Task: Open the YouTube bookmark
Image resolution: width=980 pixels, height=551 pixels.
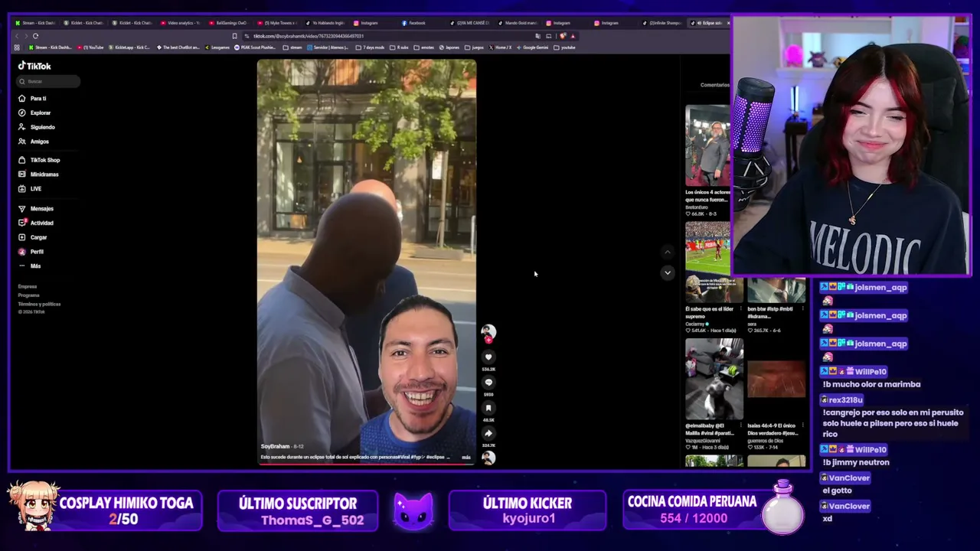Action: tap(91, 47)
